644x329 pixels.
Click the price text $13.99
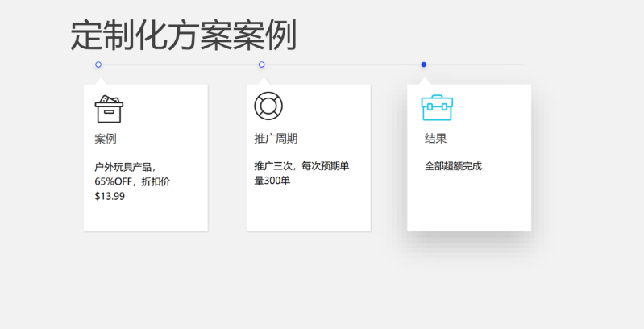110,196
